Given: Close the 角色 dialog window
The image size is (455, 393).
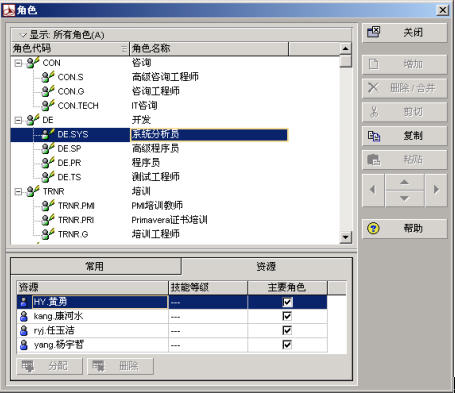Looking at the screenshot, I should pyautogui.click(x=442, y=10).
